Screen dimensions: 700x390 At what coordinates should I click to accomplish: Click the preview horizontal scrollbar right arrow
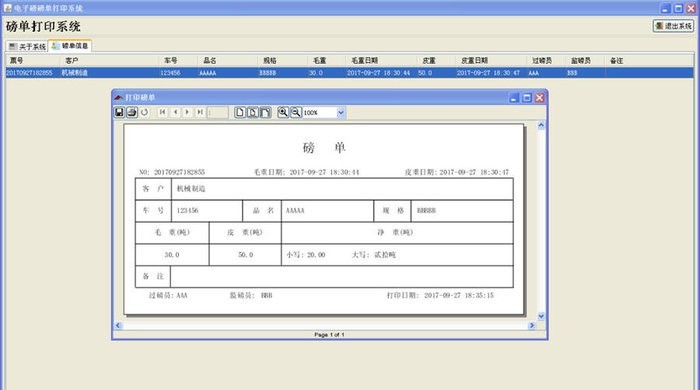[532, 325]
